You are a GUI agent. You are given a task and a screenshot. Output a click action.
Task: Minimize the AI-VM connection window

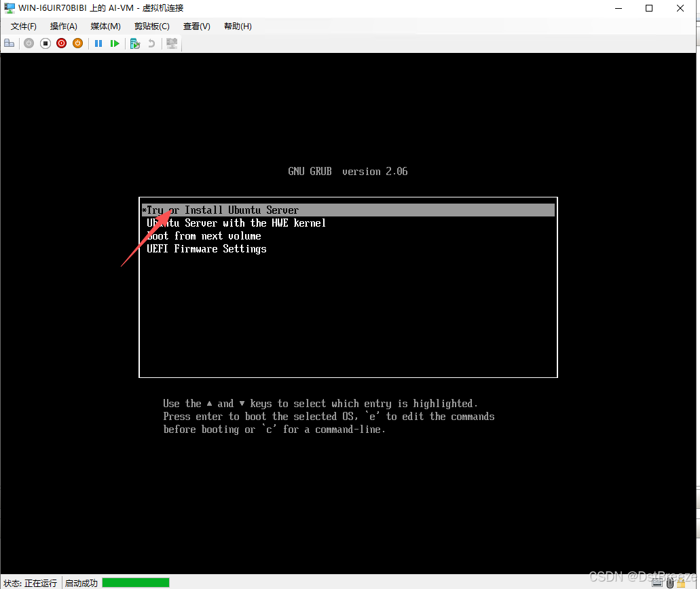click(619, 8)
